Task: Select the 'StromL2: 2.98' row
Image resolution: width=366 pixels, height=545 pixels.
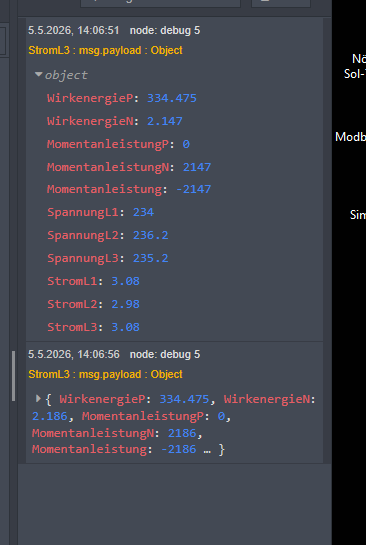Action: coord(93,304)
